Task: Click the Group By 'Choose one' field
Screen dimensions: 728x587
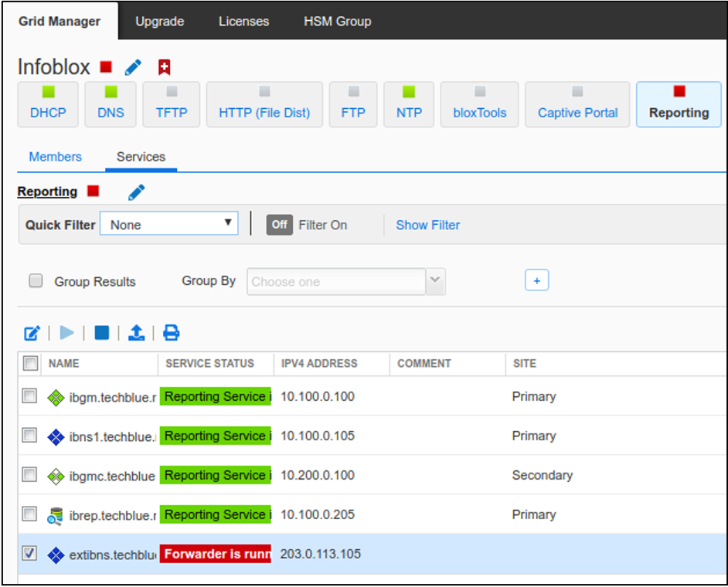Action: [x=336, y=281]
